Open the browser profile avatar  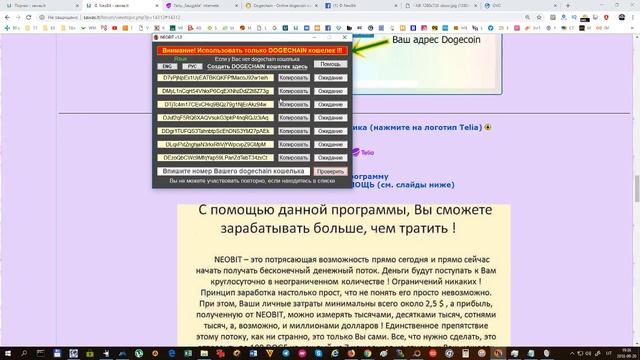click(622, 17)
